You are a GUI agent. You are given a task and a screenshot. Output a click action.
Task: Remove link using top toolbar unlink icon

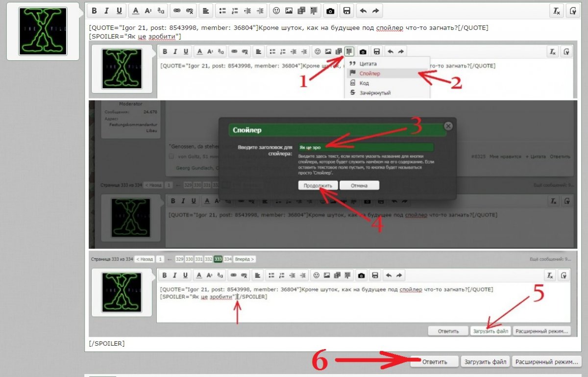click(x=190, y=10)
